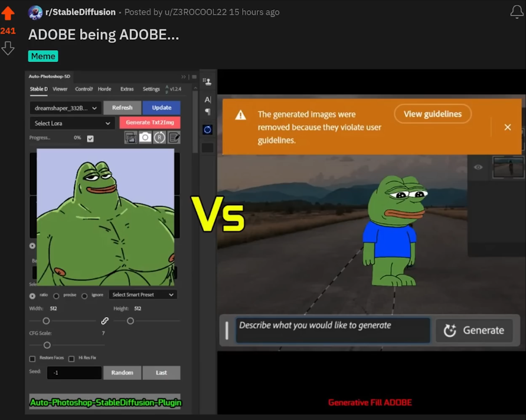The height and width of the screenshot is (420, 526).
Task: Switch to the Extras tab
Action: coord(127,89)
